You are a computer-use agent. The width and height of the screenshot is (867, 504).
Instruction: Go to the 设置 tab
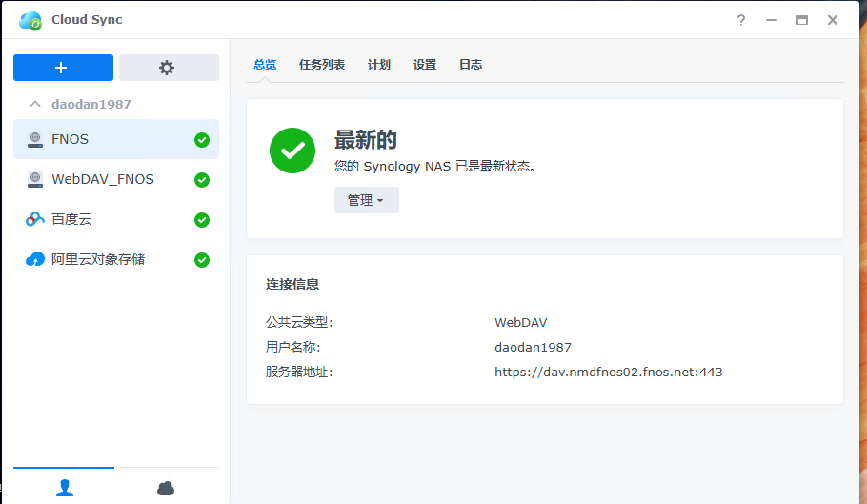click(425, 65)
